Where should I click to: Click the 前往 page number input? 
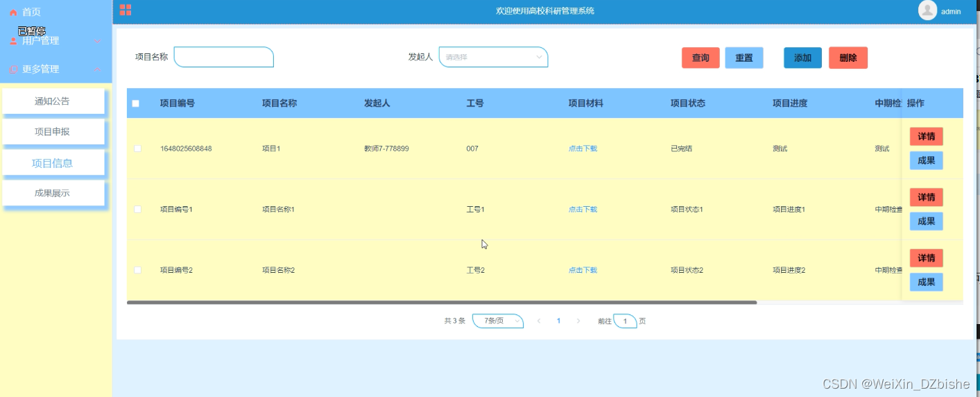[x=625, y=321]
